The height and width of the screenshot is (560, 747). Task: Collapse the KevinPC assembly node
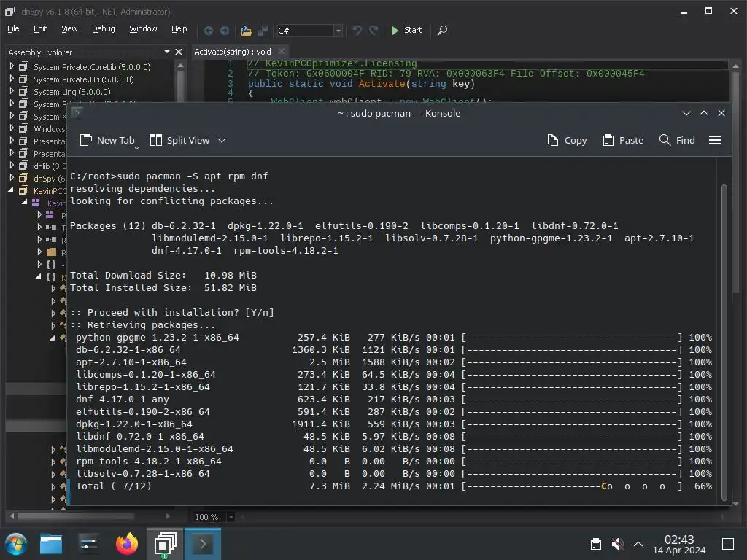coord(12,190)
